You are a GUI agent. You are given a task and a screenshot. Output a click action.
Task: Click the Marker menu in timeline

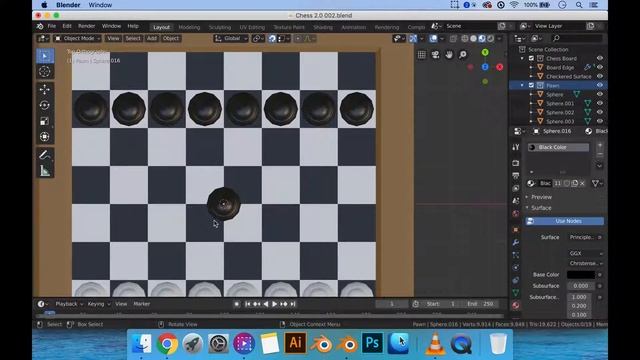pyautogui.click(x=142, y=304)
